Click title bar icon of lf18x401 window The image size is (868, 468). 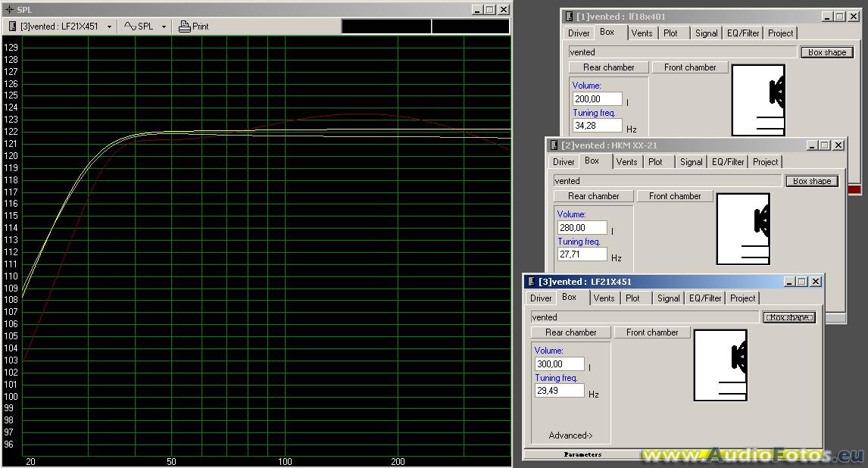coord(569,16)
